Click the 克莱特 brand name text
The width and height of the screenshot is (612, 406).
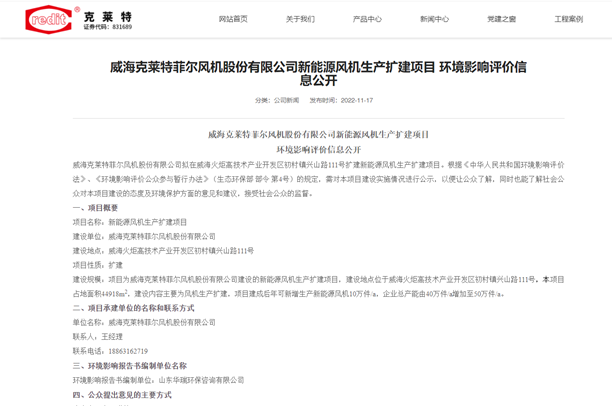pyautogui.click(x=108, y=17)
